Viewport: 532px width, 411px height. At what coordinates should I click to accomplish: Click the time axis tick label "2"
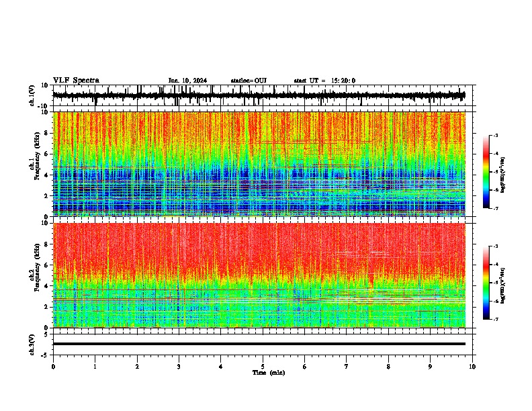tap(137, 367)
